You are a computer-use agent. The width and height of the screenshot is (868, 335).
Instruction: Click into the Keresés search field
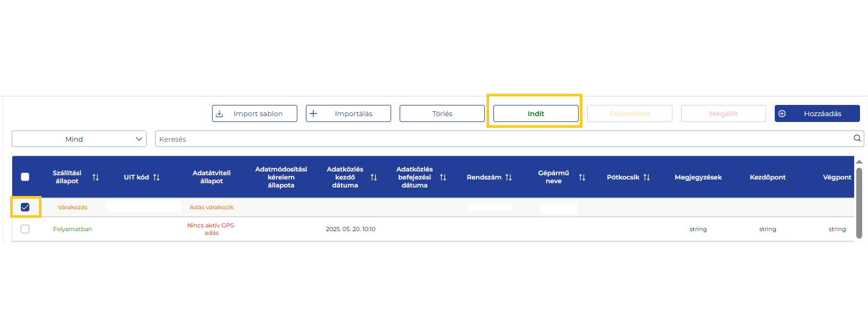(x=501, y=139)
